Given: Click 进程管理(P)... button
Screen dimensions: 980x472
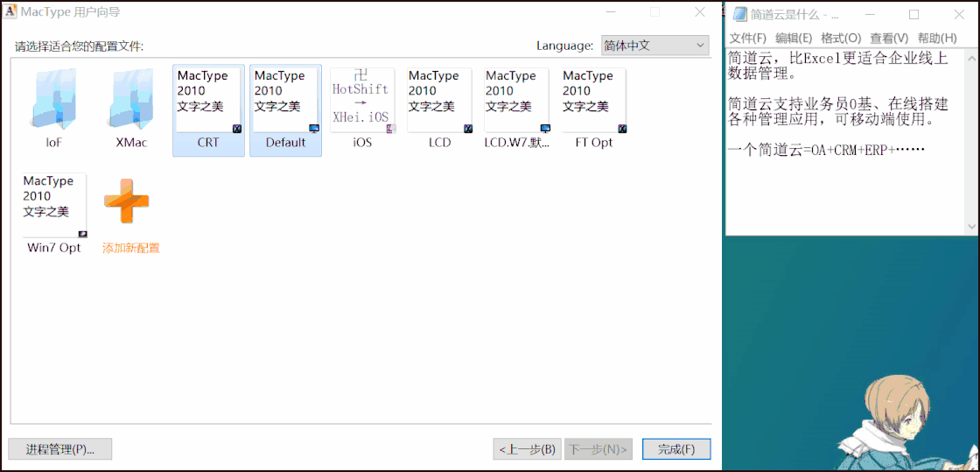Looking at the screenshot, I should point(60,449).
